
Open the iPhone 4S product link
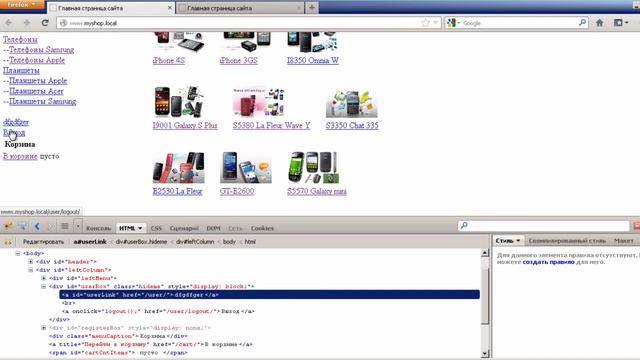(169, 60)
